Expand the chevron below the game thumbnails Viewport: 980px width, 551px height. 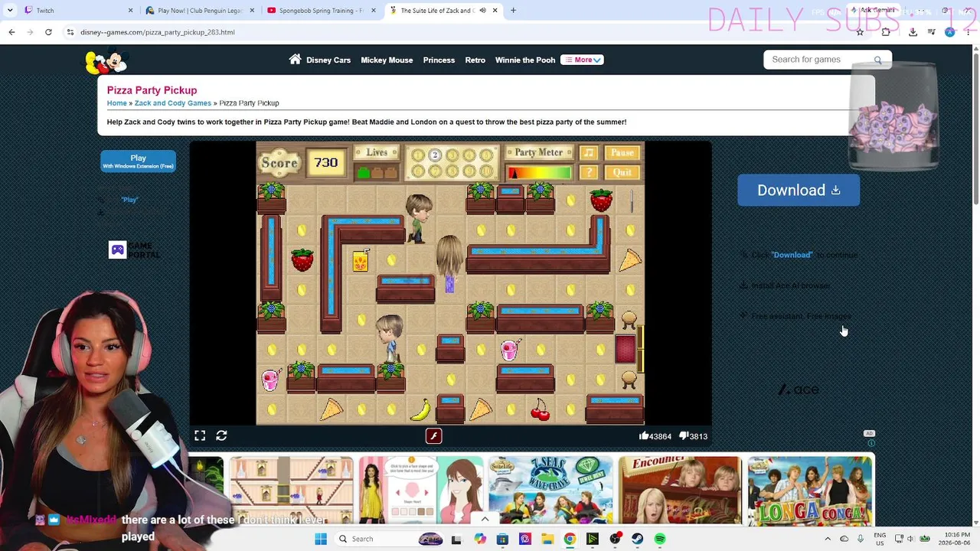[x=485, y=520]
